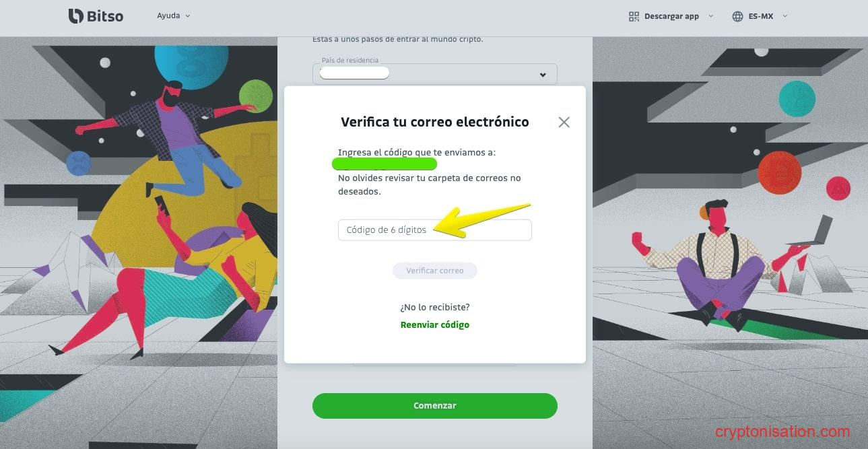The width and height of the screenshot is (868, 449).
Task: Close the email verification dialog
Action: 564,122
